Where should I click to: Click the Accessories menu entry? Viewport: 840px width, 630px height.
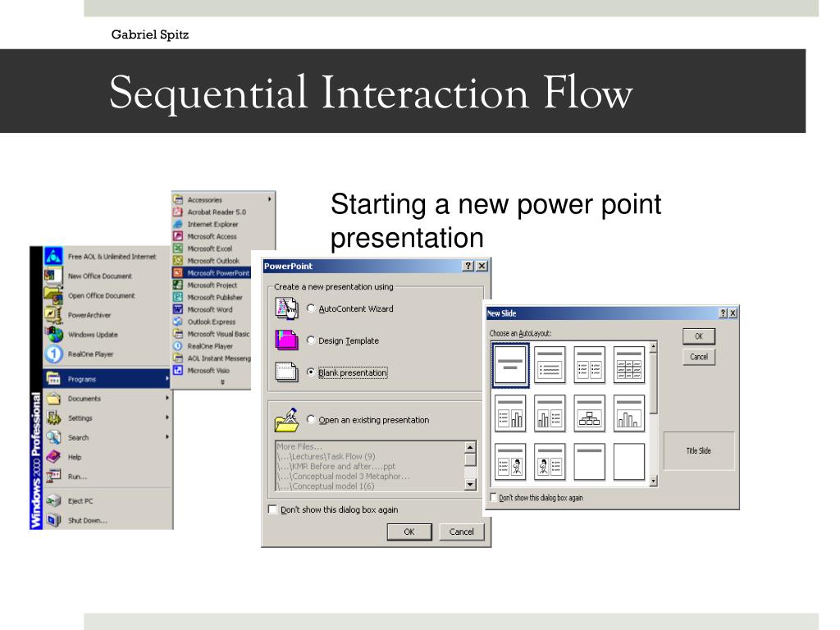[223, 199]
